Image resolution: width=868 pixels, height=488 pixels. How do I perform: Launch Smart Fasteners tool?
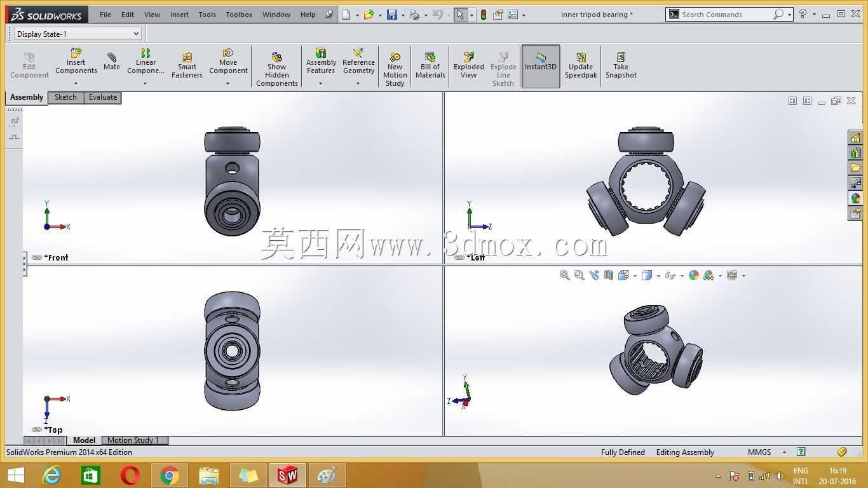(x=187, y=65)
